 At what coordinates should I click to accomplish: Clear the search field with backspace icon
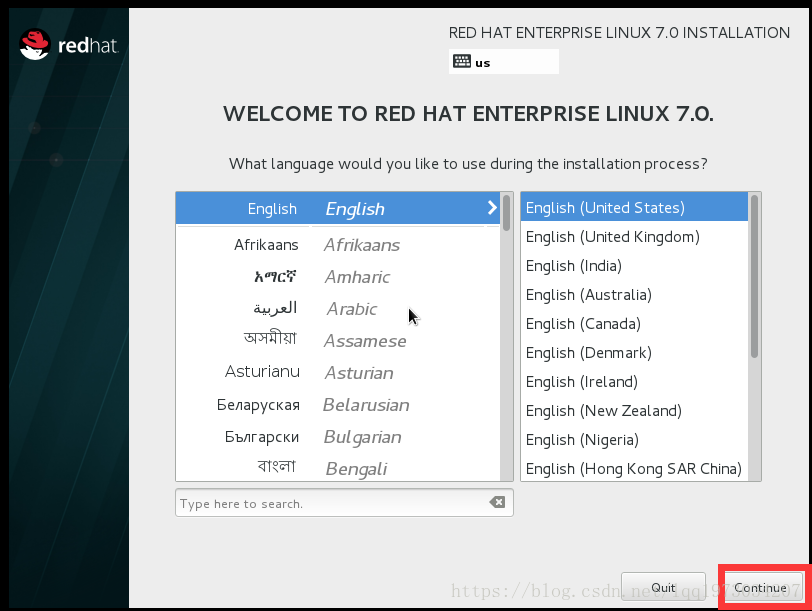[497, 502]
